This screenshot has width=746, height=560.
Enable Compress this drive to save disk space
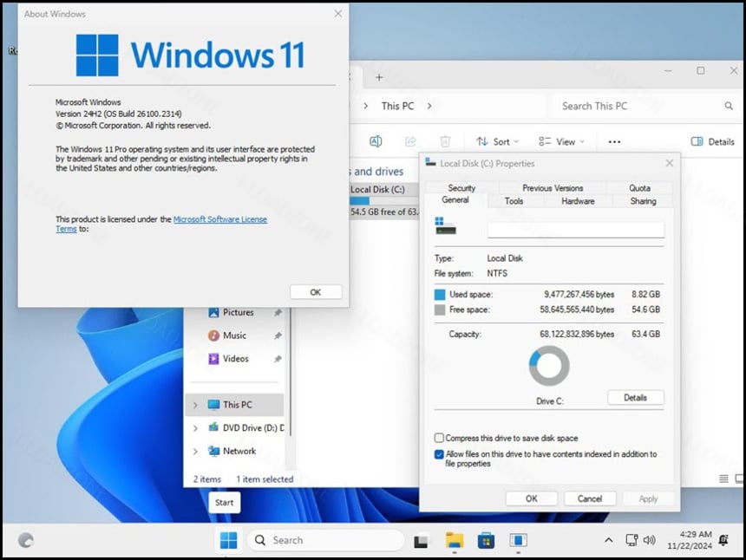tap(439, 439)
